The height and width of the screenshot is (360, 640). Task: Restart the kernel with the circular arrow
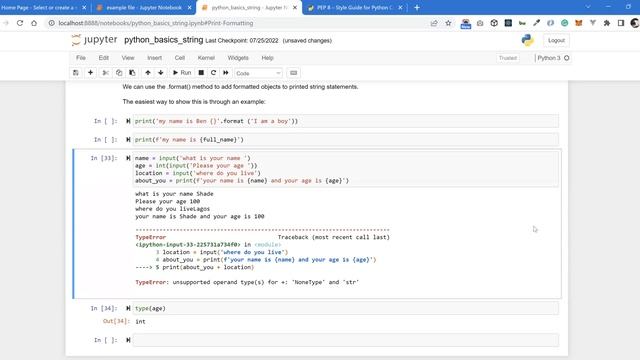pyautogui.click(x=213, y=73)
